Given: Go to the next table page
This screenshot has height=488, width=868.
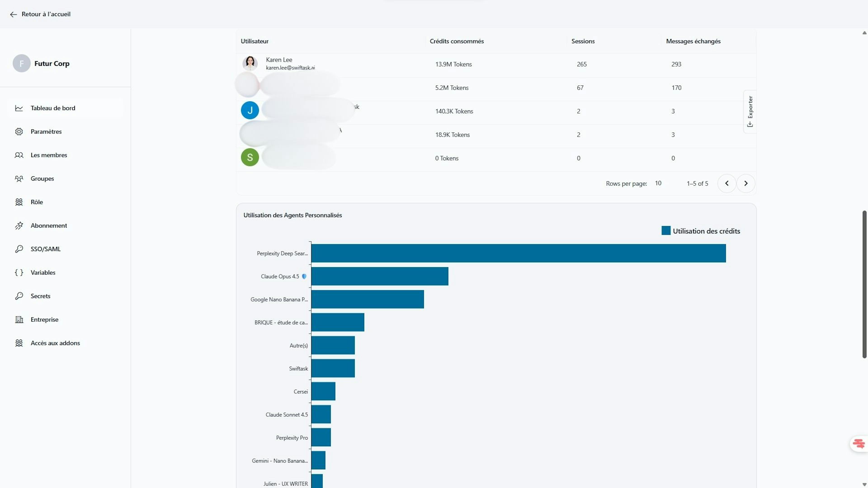Looking at the screenshot, I should pyautogui.click(x=746, y=183).
